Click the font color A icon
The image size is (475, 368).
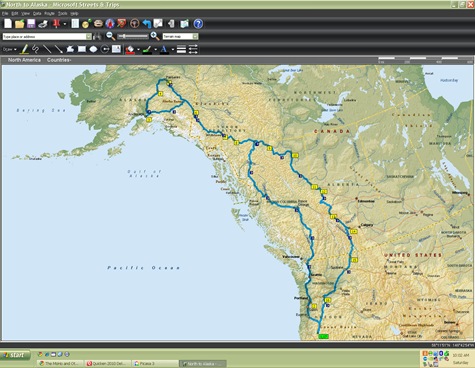164,49
